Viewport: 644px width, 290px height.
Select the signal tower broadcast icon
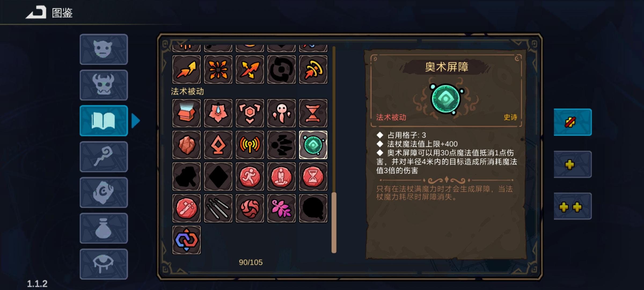tap(250, 145)
